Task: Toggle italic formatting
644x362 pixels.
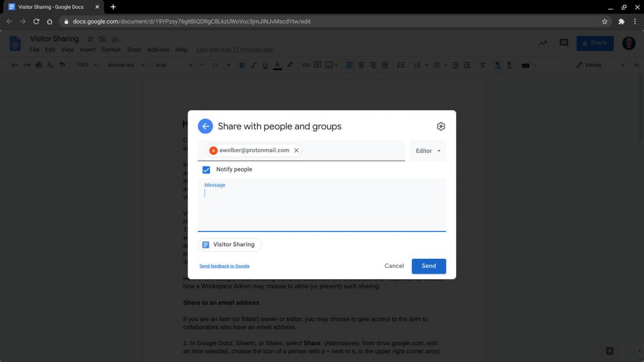Action: pos(254,65)
